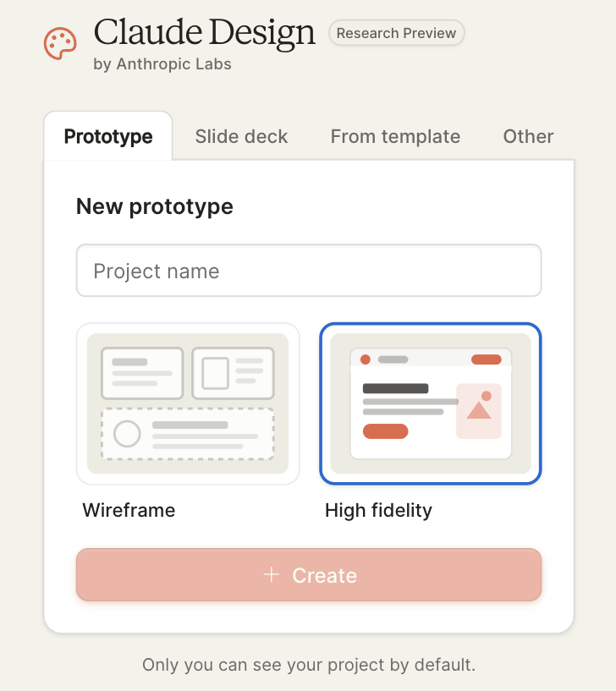Focus the Project name input field
The height and width of the screenshot is (691, 616).
pos(309,270)
